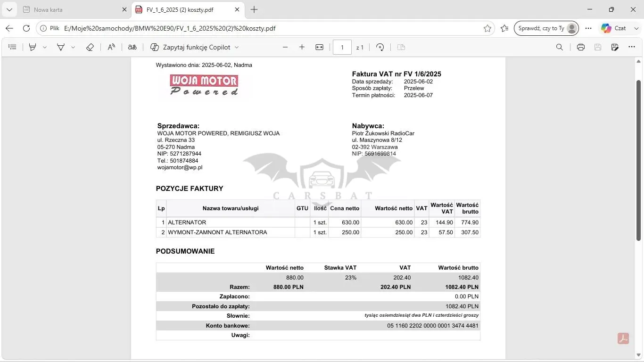Image resolution: width=644 pixels, height=362 pixels.
Task: Click Piotr Żukowski RadioCar buyer name
Action: 383,133
